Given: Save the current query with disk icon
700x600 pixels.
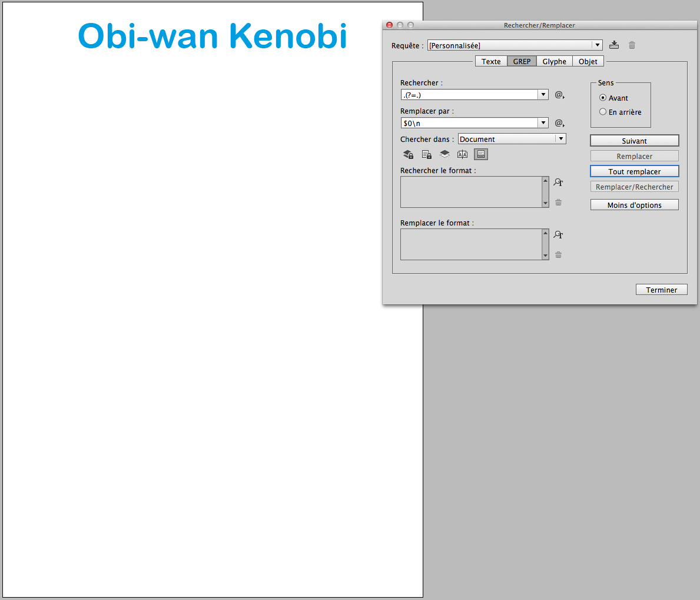Looking at the screenshot, I should coord(614,45).
